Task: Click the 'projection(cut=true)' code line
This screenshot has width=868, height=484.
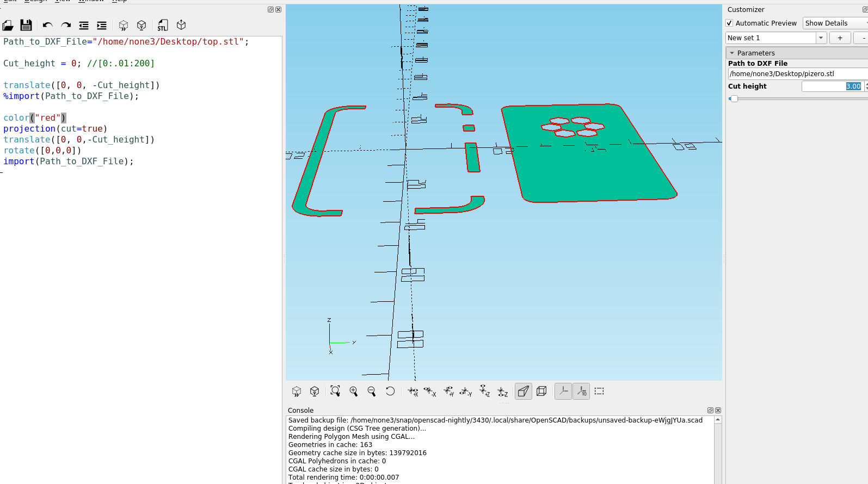Action: [56, 129]
